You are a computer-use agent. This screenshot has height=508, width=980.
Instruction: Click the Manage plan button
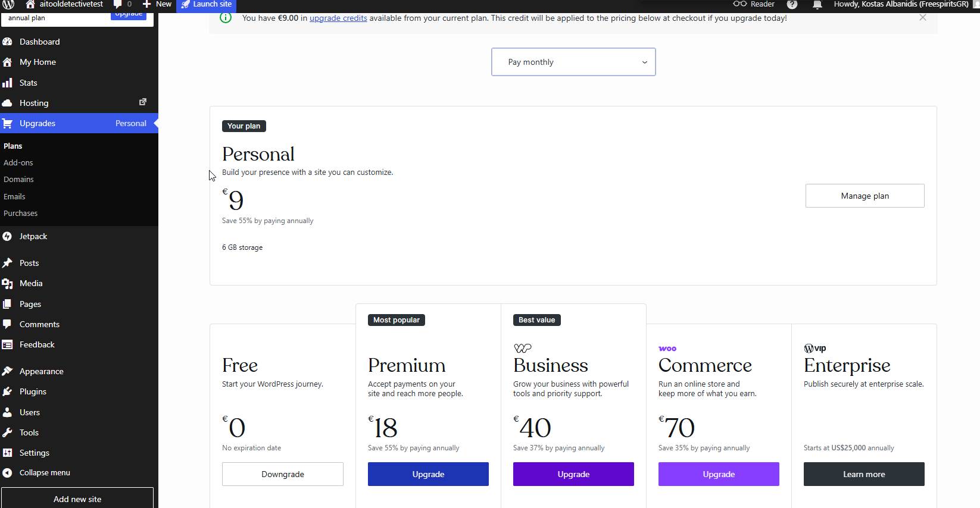pyautogui.click(x=864, y=196)
